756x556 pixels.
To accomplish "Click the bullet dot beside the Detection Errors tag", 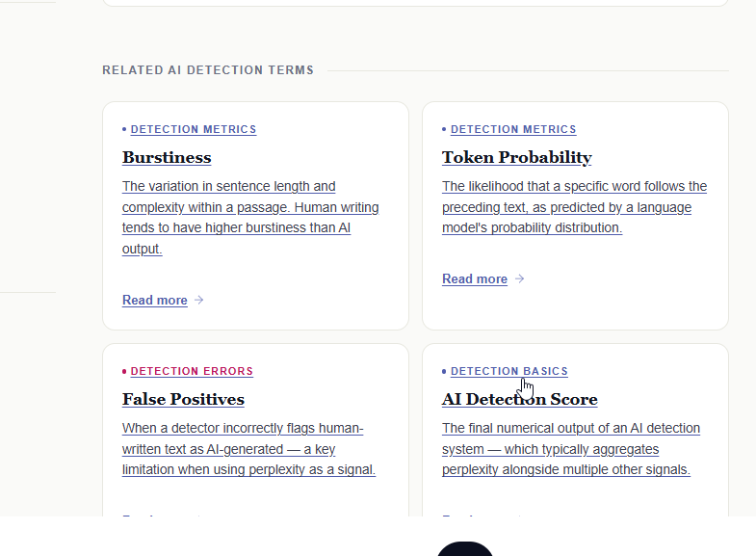I will tap(124, 371).
